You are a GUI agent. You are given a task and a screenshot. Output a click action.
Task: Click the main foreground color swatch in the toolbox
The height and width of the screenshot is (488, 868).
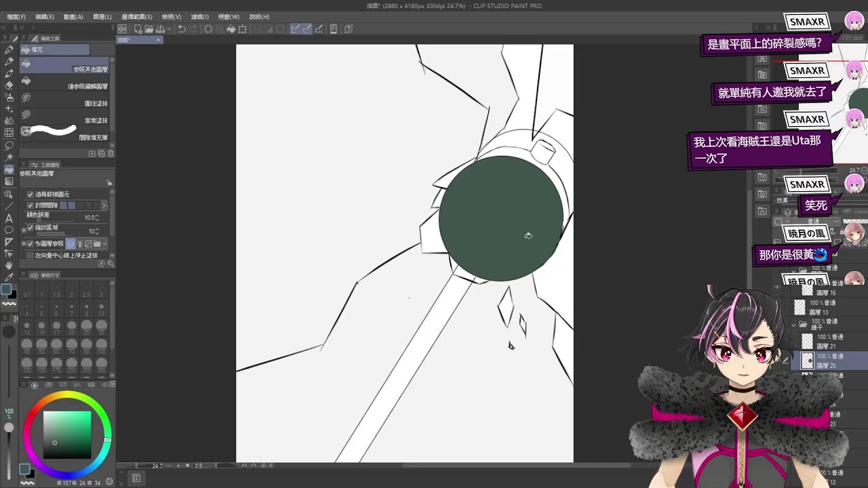click(x=6, y=290)
